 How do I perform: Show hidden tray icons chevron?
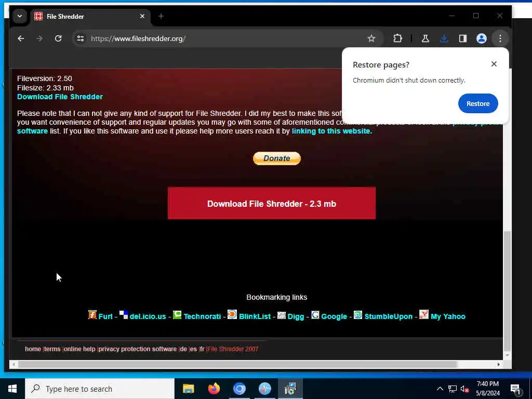click(440, 389)
